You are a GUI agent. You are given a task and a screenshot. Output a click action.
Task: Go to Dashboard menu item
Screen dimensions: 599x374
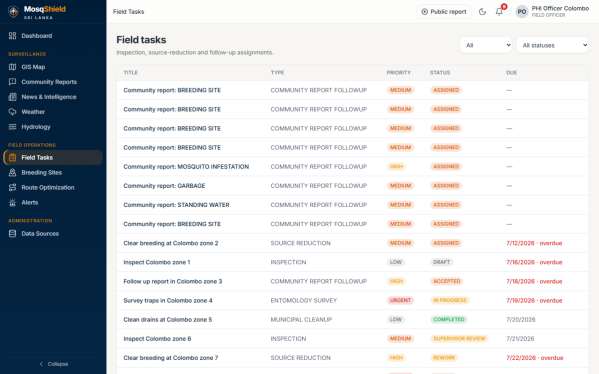(53, 36)
